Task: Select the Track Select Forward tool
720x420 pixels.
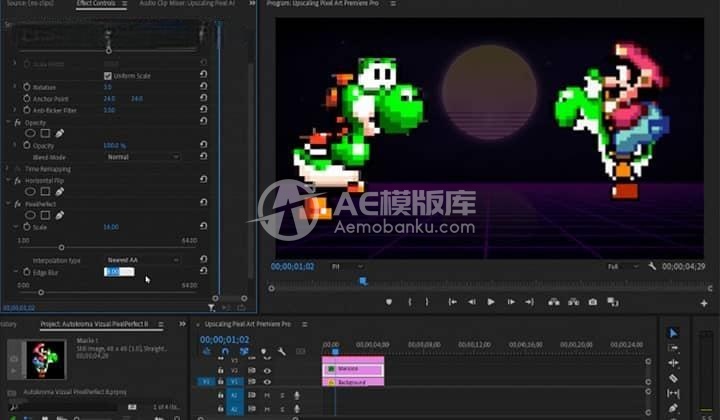Action: coord(673,348)
